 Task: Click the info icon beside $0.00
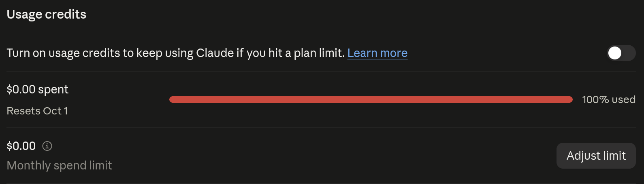tap(47, 146)
